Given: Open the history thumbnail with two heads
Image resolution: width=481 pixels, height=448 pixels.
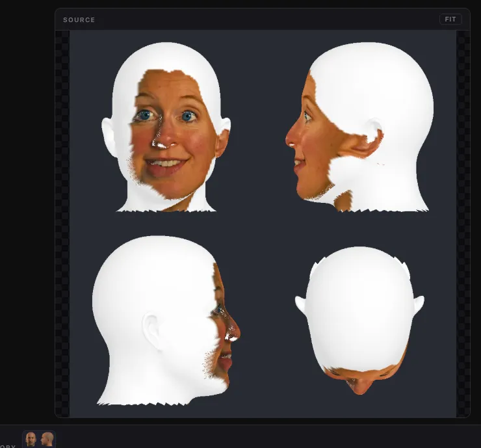Looking at the screenshot, I should tap(39, 439).
